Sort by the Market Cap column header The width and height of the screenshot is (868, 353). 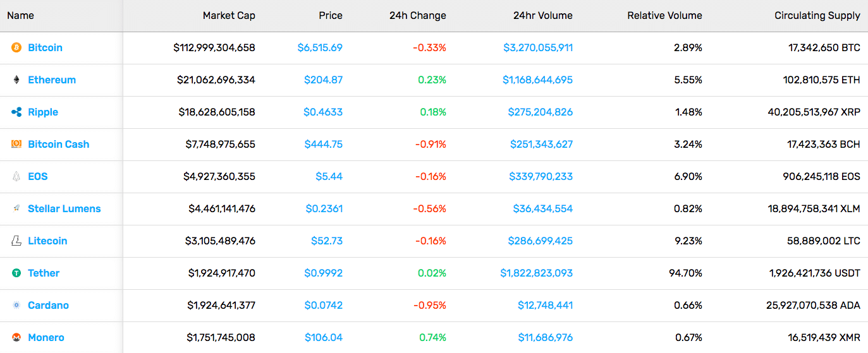(229, 15)
